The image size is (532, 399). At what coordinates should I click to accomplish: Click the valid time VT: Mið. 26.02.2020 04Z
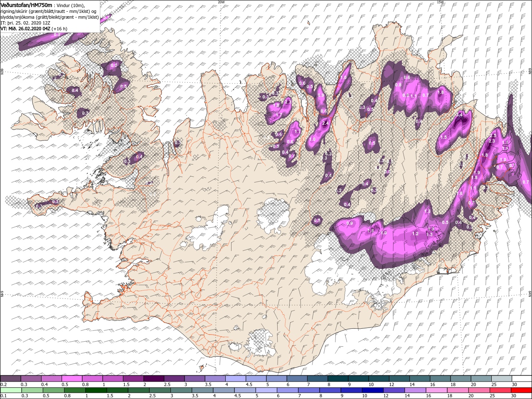pos(25,28)
